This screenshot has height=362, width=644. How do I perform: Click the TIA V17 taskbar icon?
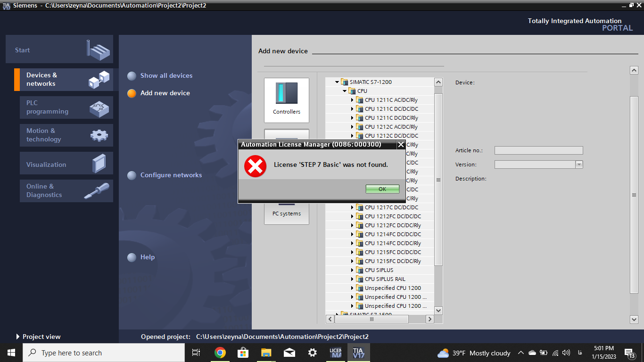[358, 353]
